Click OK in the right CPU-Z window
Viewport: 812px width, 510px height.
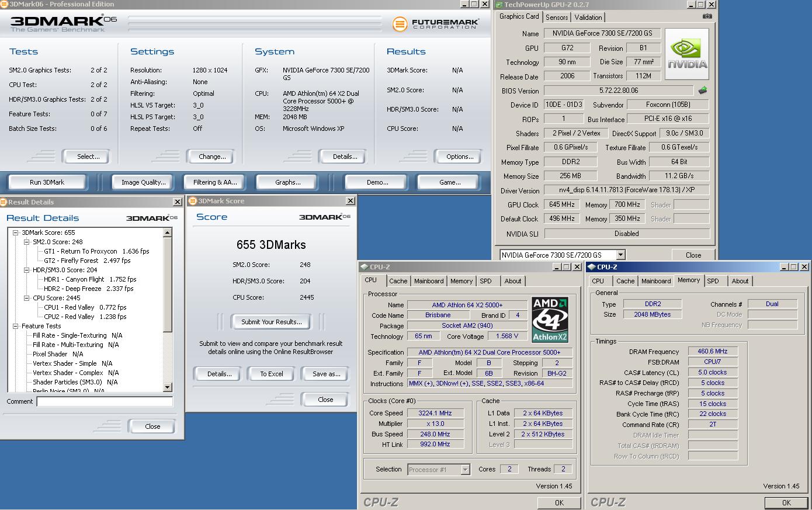pyautogui.click(x=786, y=503)
